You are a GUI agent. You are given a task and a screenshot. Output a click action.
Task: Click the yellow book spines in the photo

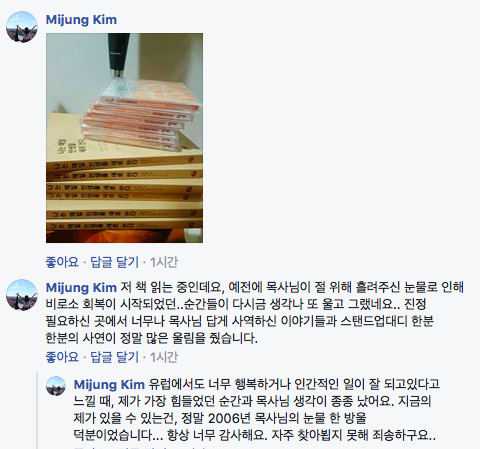point(124,193)
